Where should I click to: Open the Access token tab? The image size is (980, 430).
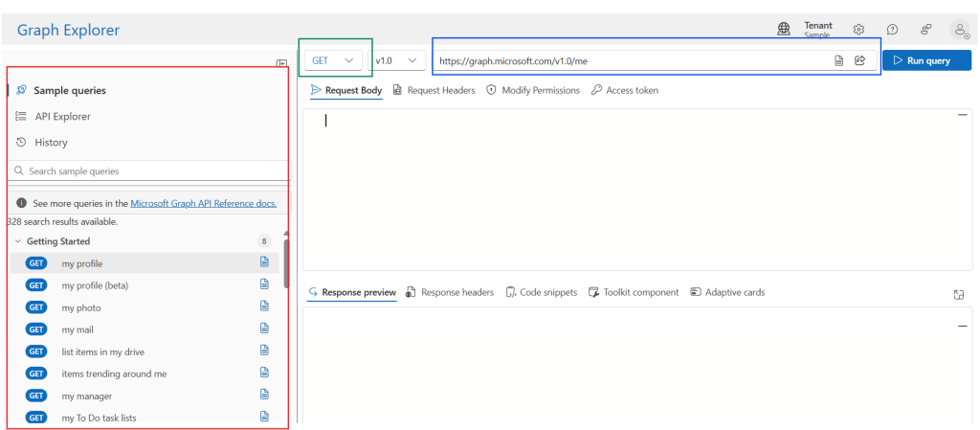click(x=625, y=91)
